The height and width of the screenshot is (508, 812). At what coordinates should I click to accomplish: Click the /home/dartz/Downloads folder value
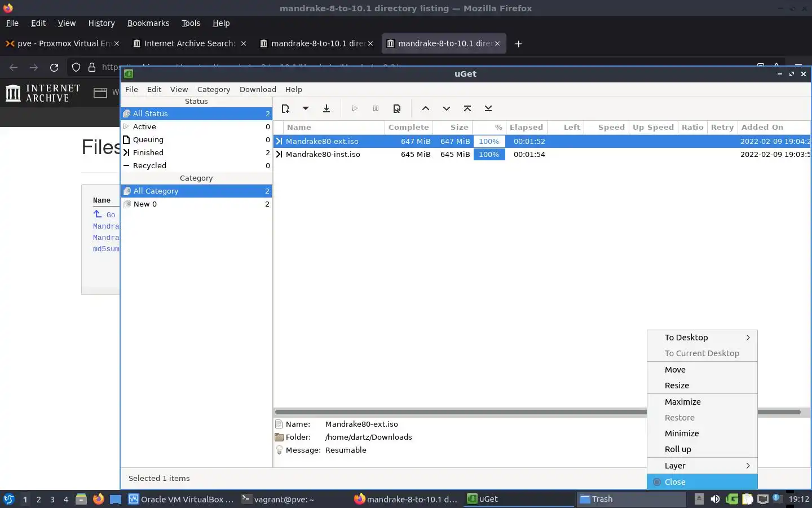tap(368, 437)
